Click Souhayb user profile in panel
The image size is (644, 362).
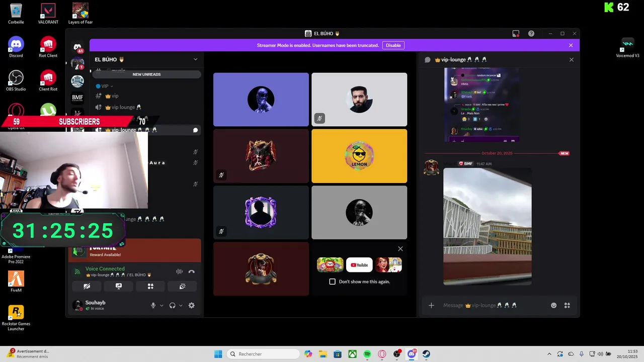(x=96, y=305)
